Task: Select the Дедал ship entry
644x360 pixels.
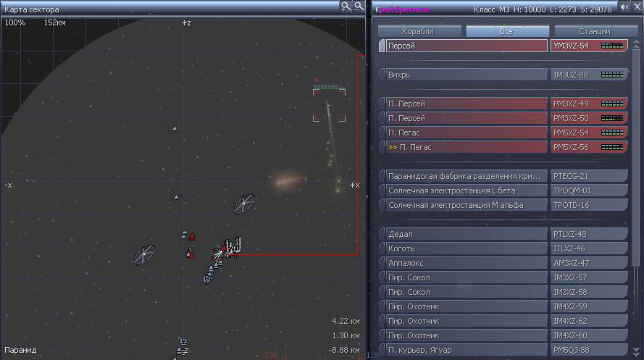Action: tap(467, 234)
